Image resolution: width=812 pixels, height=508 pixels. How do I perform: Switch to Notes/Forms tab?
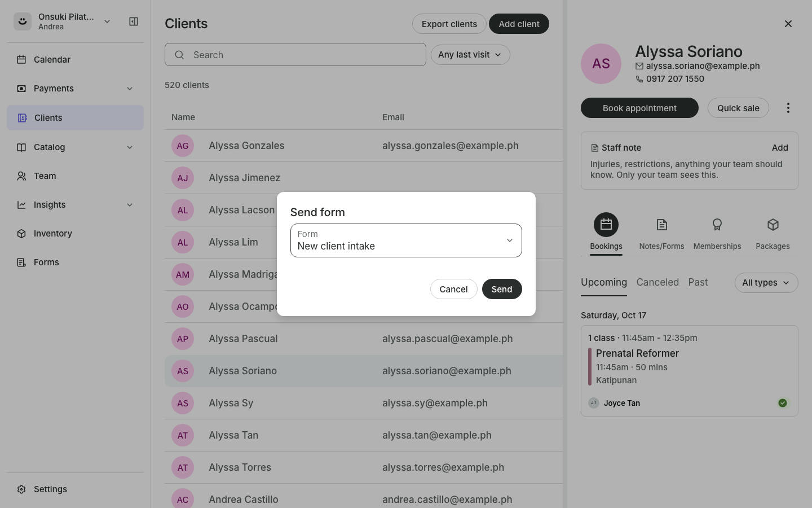661,233
